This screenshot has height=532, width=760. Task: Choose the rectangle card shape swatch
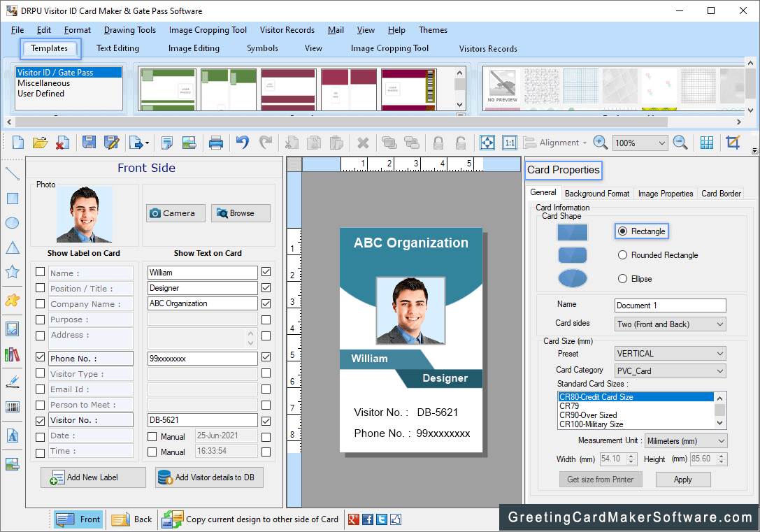tap(573, 232)
